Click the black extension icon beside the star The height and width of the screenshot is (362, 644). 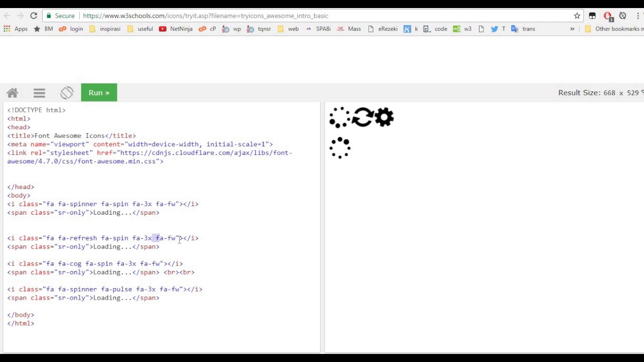[592, 16]
